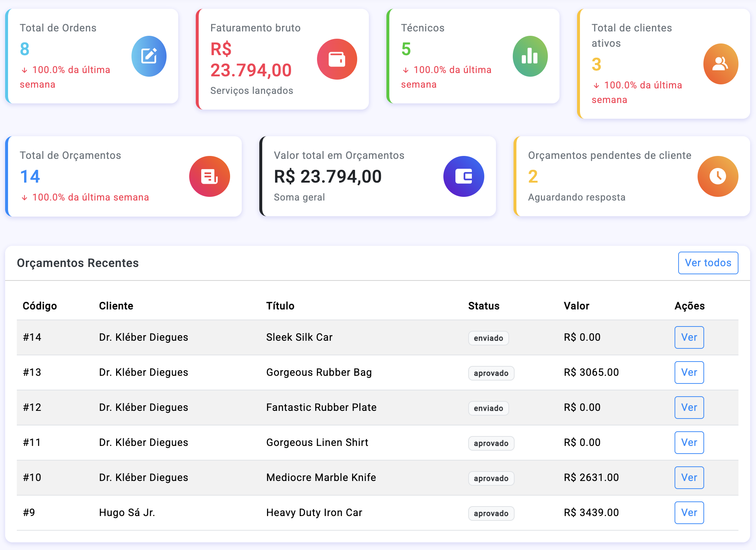Click client Hugo Sá Jr.
Screen dimensions: 756x550
(x=127, y=512)
